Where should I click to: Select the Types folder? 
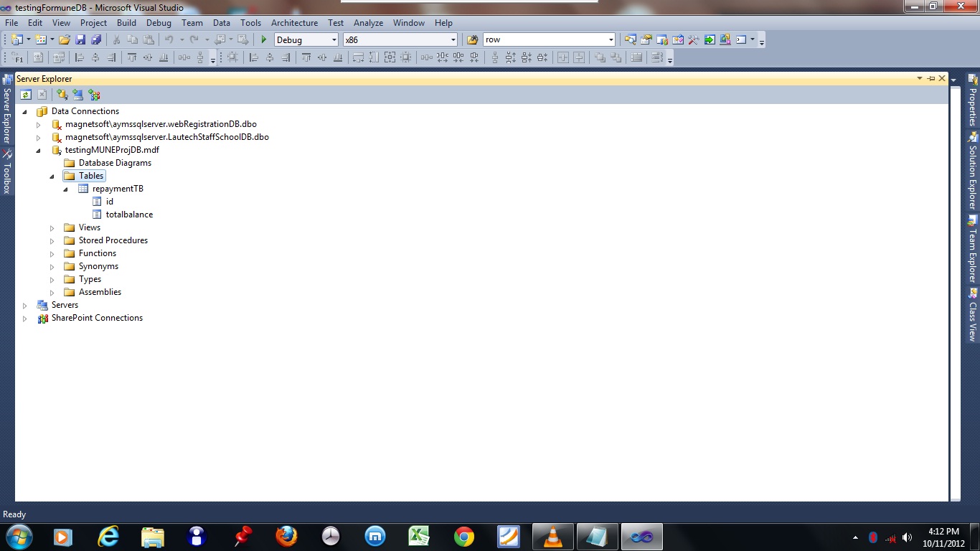pyautogui.click(x=90, y=279)
